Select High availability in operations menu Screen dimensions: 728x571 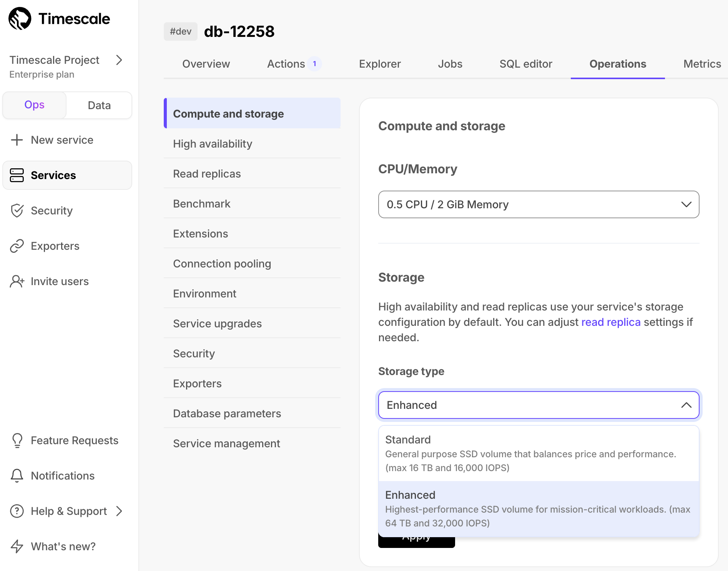click(x=252, y=143)
